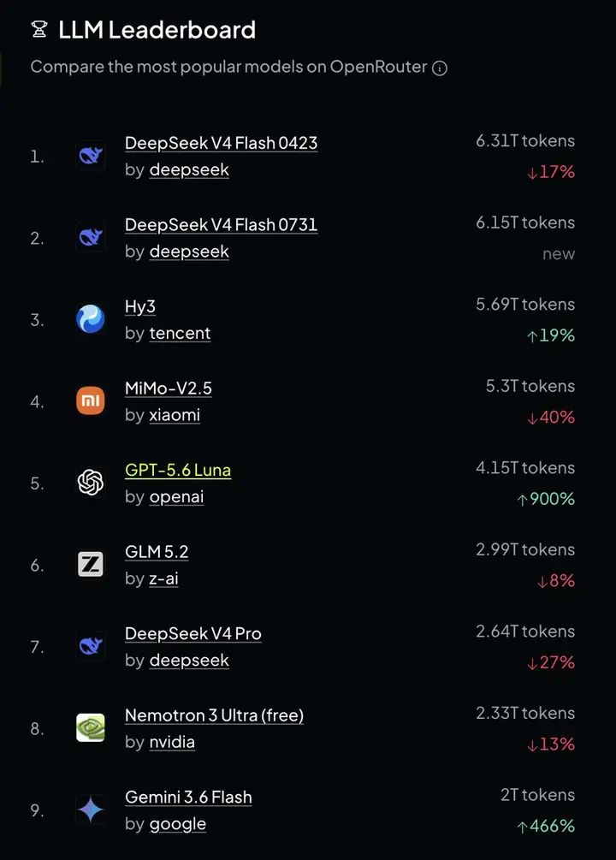
Task: Open the DeepSeek V4 Flash 0423 model link
Action: point(221,143)
